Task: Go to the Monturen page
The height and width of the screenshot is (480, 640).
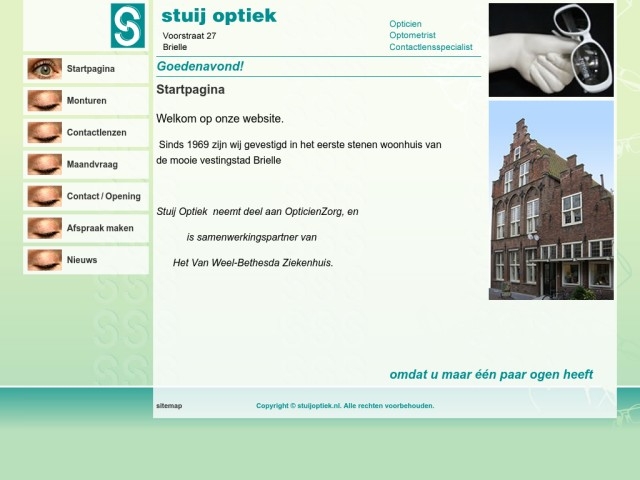Action: [86, 101]
